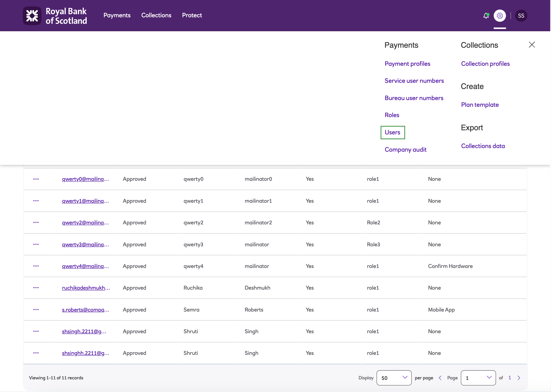Image resolution: width=551 pixels, height=392 pixels.
Task: Select Payment profiles in settings menu
Action: [407, 64]
